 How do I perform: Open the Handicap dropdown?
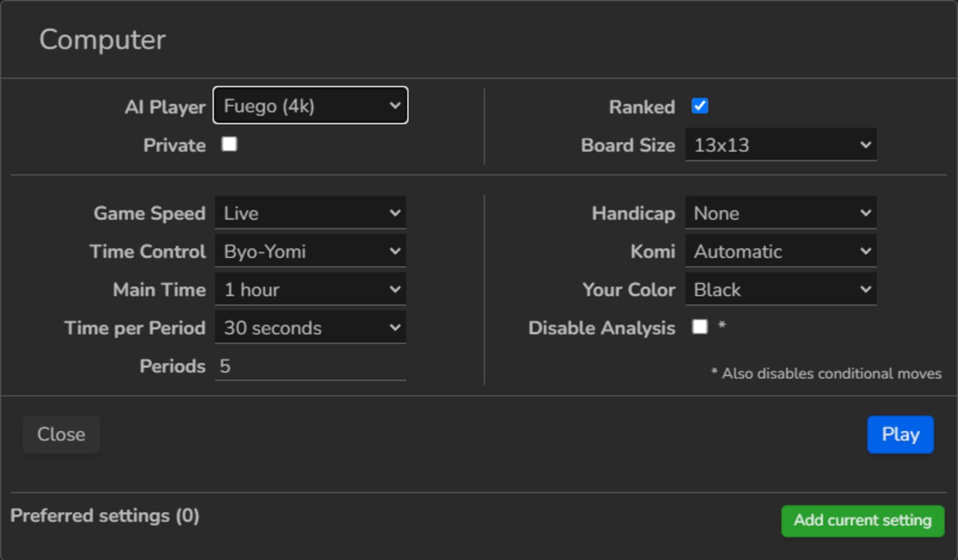click(780, 213)
